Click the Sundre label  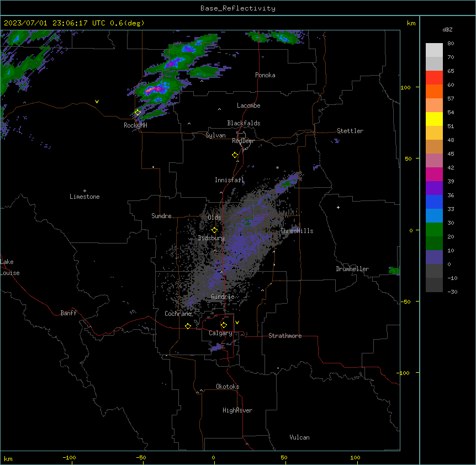(161, 216)
